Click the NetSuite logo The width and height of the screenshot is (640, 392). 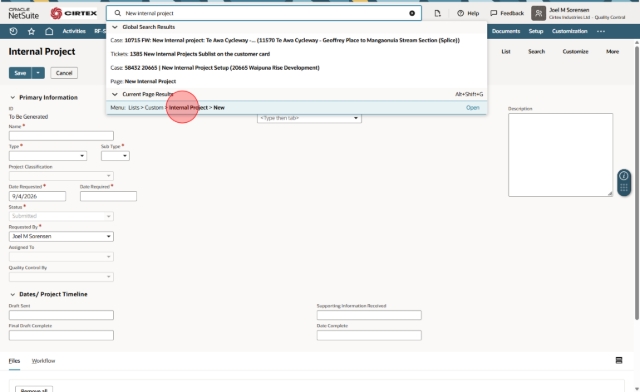24,13
